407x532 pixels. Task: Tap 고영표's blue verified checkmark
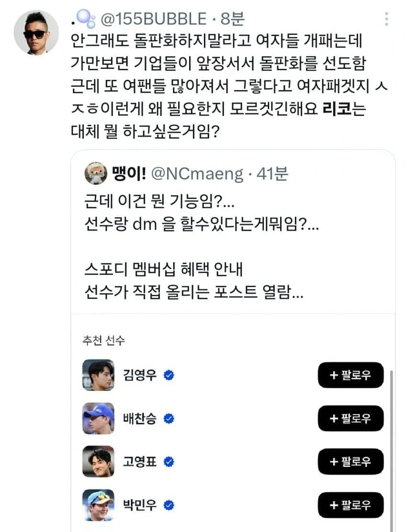click(169, 462)
